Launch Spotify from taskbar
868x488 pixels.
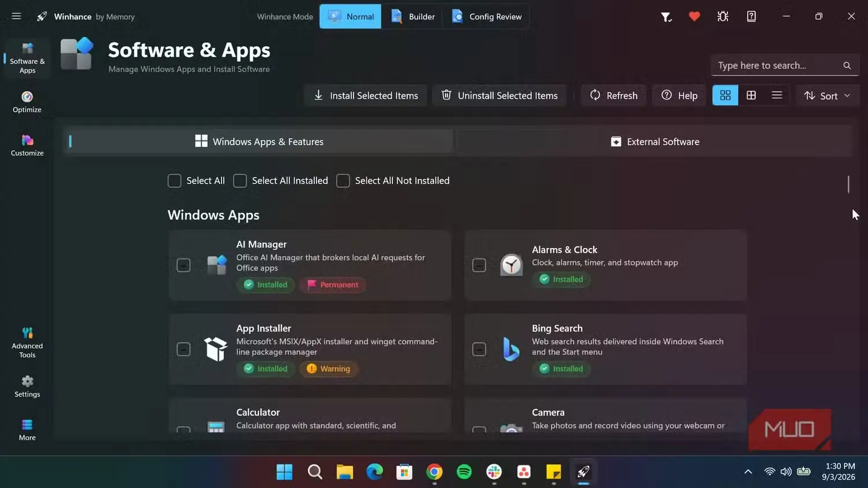point(464,472)
